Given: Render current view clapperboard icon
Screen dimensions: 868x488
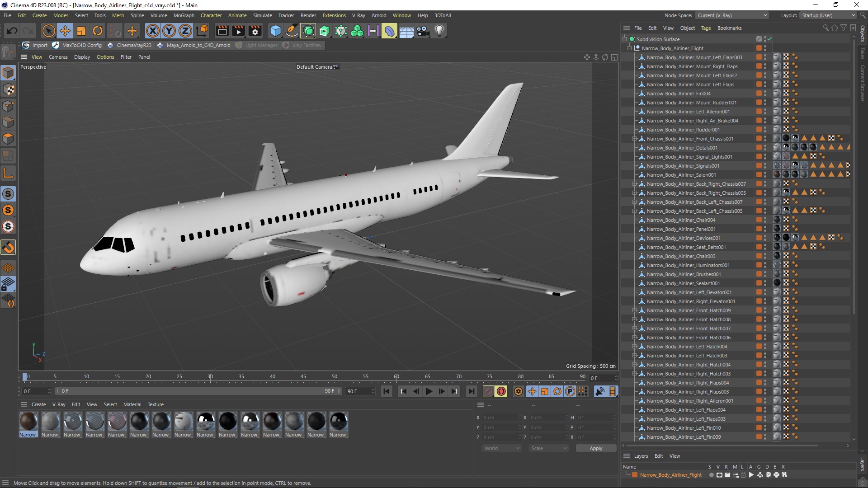Looking at the screenshot, I should pos(222,31).
